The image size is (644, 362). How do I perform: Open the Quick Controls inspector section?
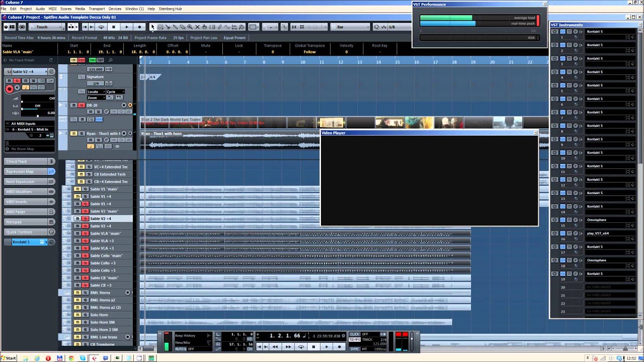tap(30, 232)
